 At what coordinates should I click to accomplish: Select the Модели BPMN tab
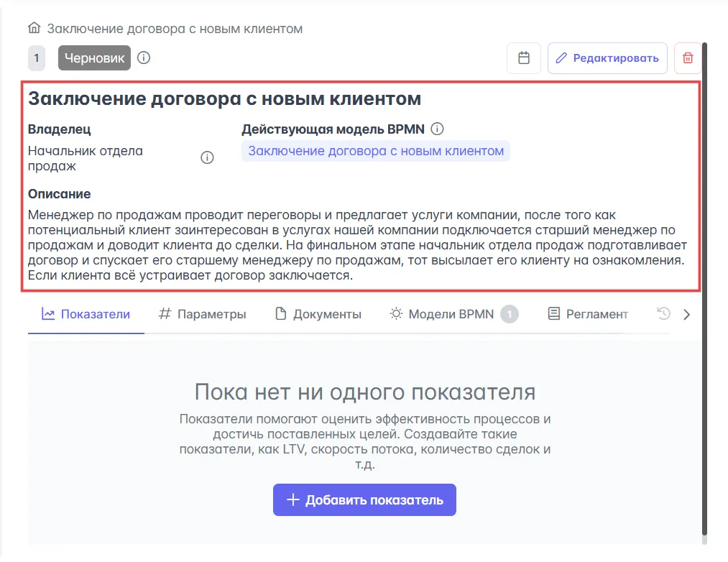[453, 314]
